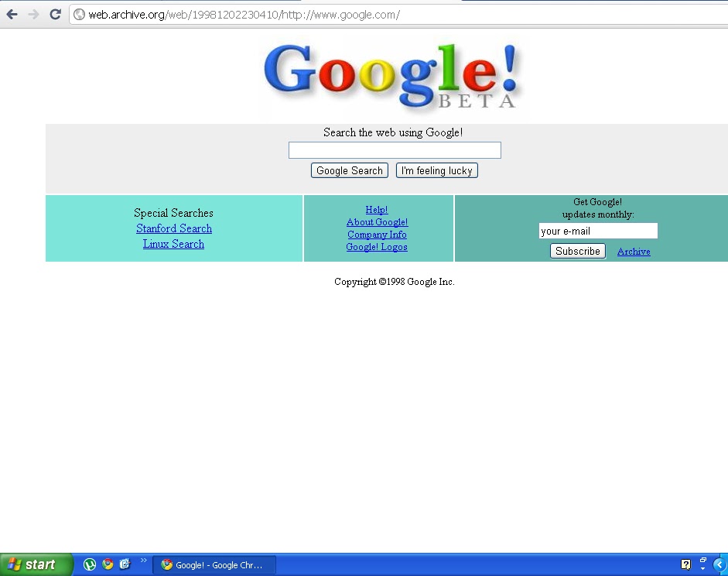Open the Archive link

[x=634, y=252]
